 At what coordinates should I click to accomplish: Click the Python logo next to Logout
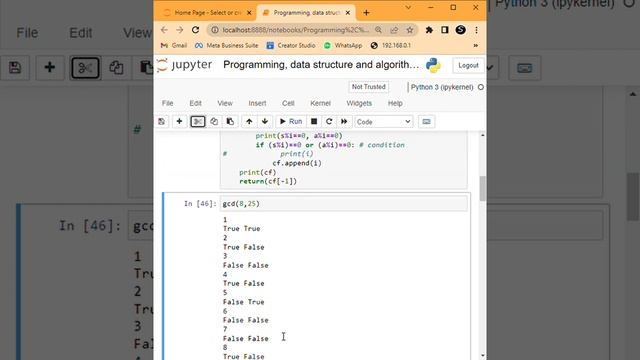point(433,65)
